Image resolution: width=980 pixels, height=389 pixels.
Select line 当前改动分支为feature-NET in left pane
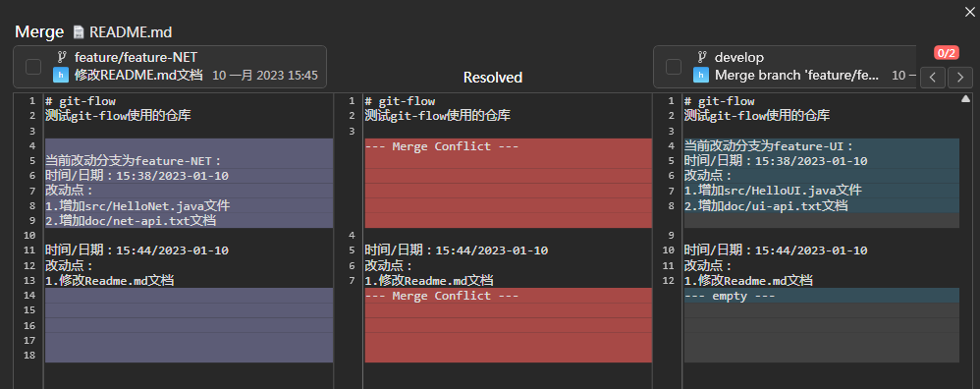point(189,161)
